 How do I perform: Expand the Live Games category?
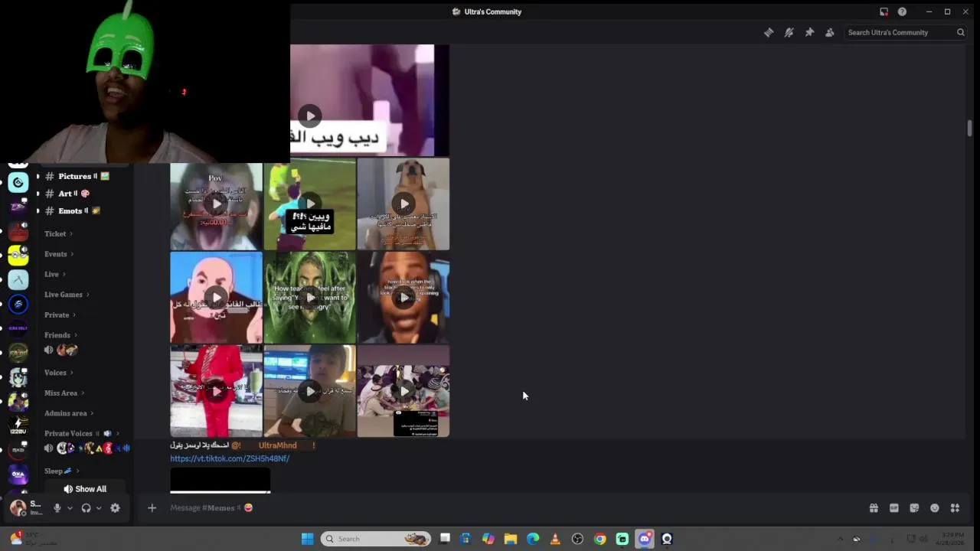click(x=67, y=295)
